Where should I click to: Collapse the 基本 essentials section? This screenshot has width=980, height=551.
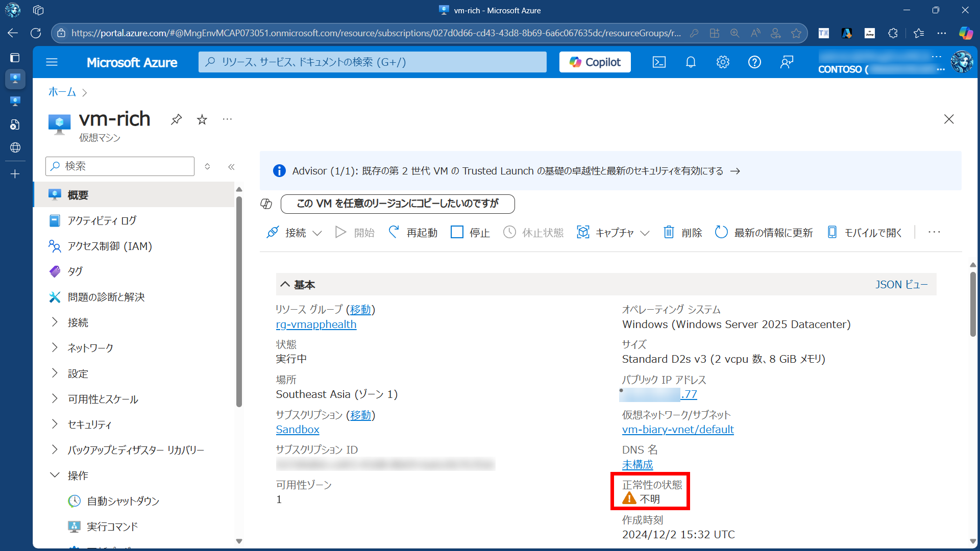click(x=285, y=285)
